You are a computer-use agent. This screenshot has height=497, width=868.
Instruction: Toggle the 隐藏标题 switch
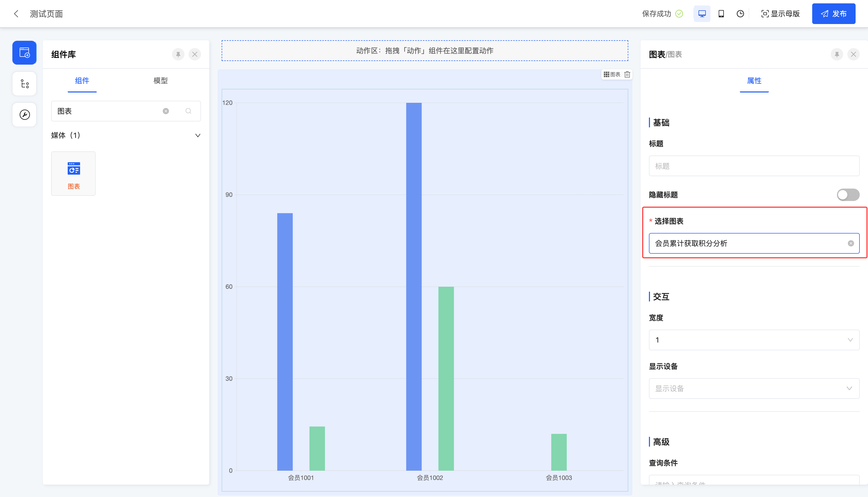[848, 195]
